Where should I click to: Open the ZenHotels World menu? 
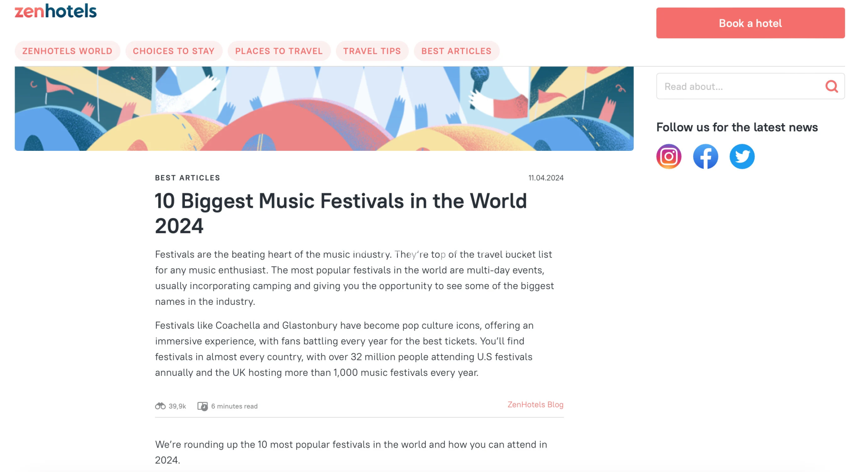pos(67,51)
